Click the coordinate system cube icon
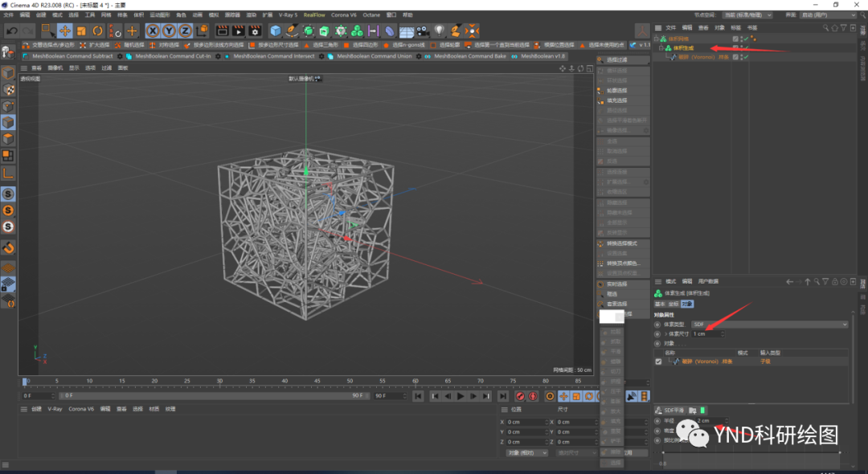The image size is (868, 474). tap(202, 31)
